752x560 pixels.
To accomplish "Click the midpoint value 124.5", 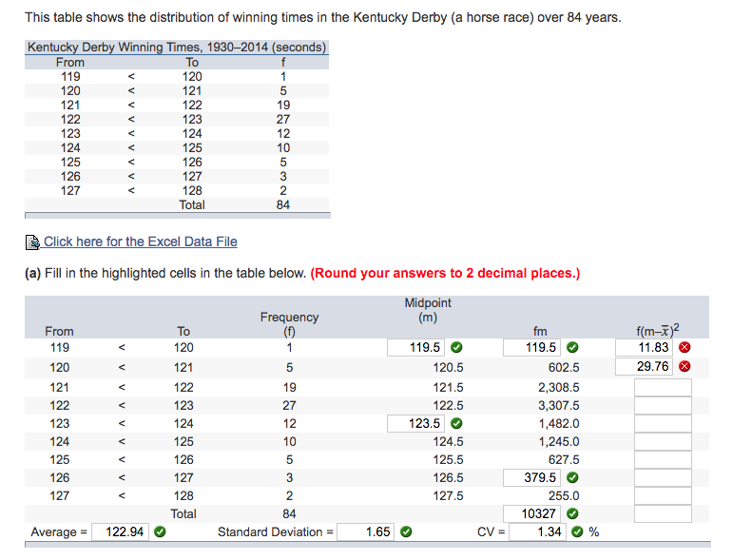I will [448, 441].
